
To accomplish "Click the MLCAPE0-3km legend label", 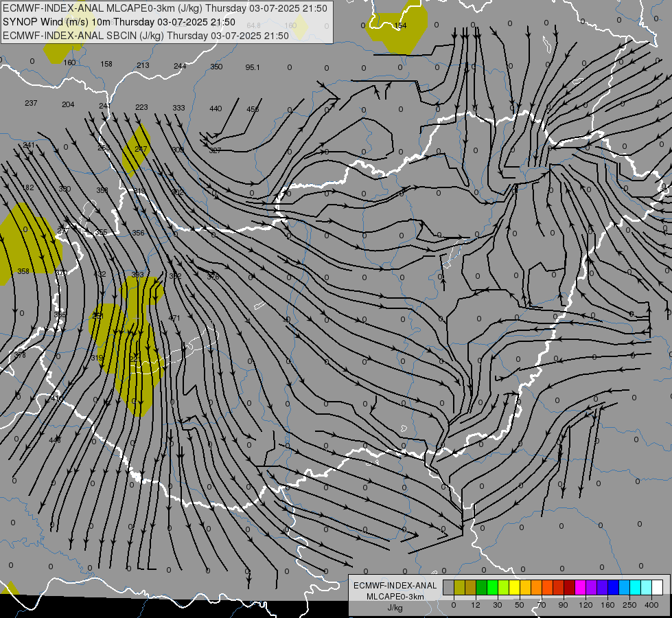I will click(395, 597).
